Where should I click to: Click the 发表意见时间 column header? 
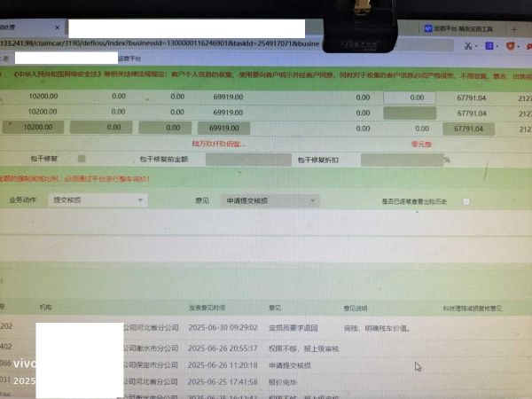[x=207, y=308]
